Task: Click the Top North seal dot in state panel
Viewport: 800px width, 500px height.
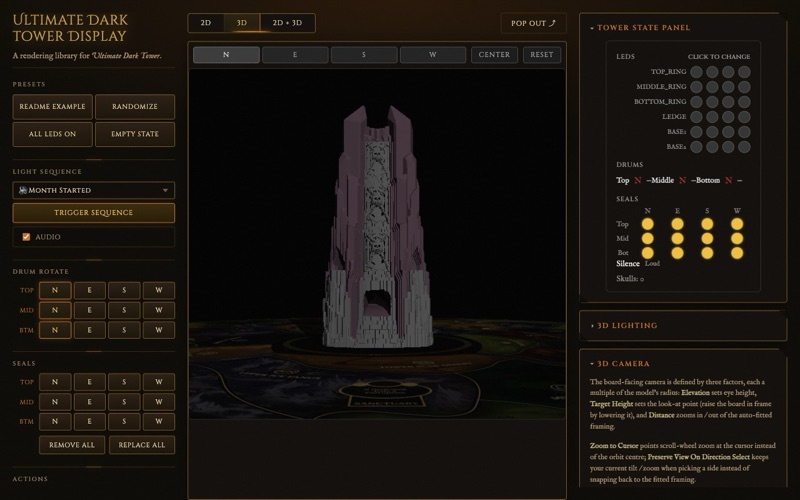Action: [x=647, y=224]
